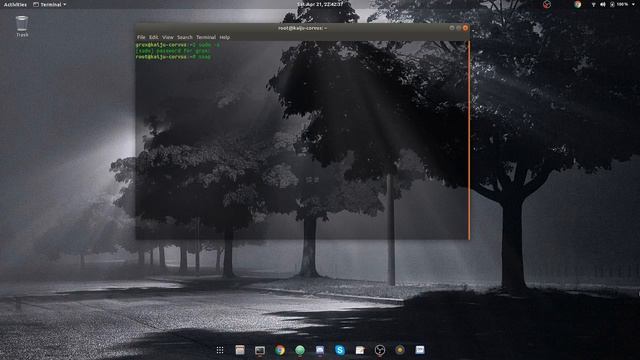640x360 pixels.
Task: Click the first command line with sudo
Action: click(x=178, y=45)
